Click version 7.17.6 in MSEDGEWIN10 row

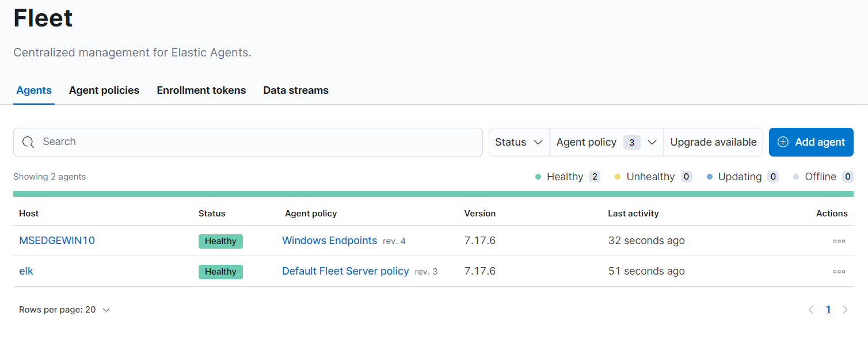(480, 241)
